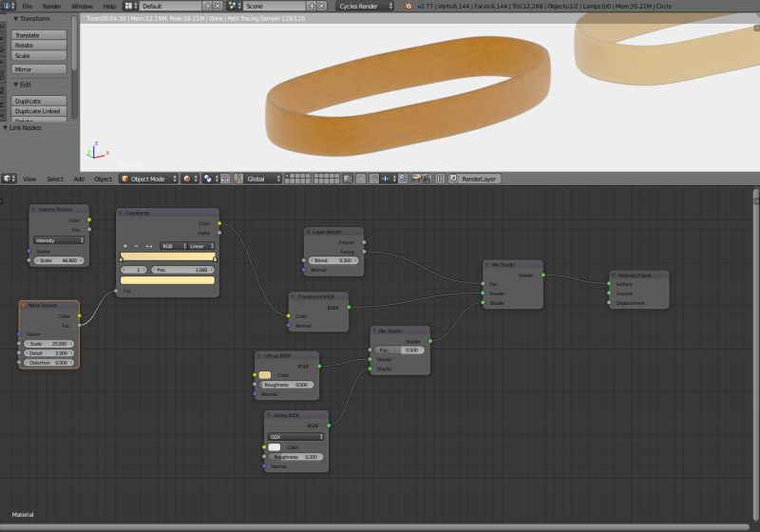The image size is (760, 532).
Task: Open the Window menu
Action: click(x=82, y=7)
